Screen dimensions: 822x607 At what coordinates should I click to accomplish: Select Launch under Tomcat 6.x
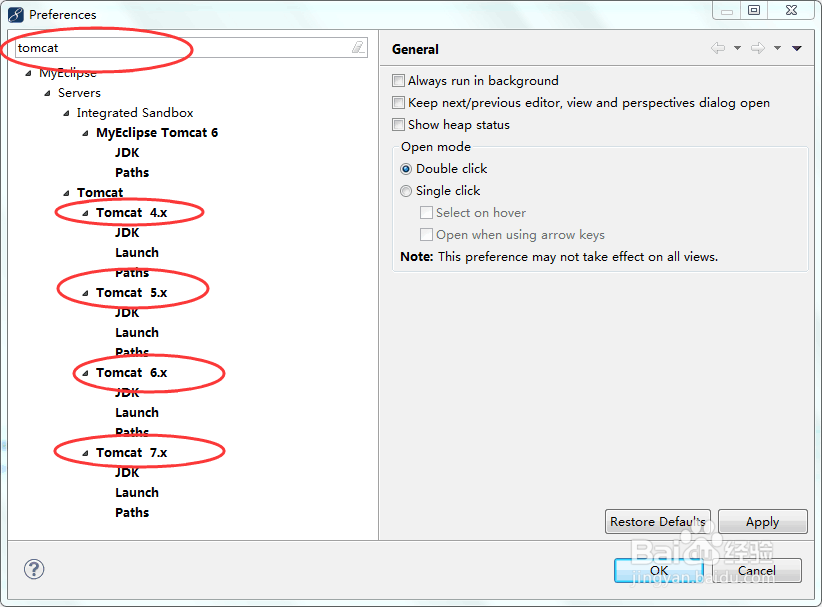pyautogui.click(x=137, y=413)
